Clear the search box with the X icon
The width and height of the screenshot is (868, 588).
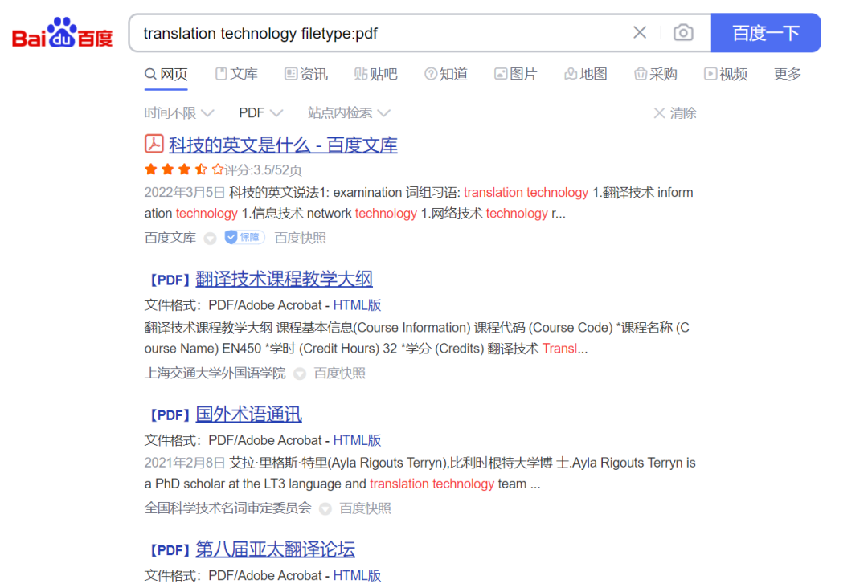click(640, 33)
